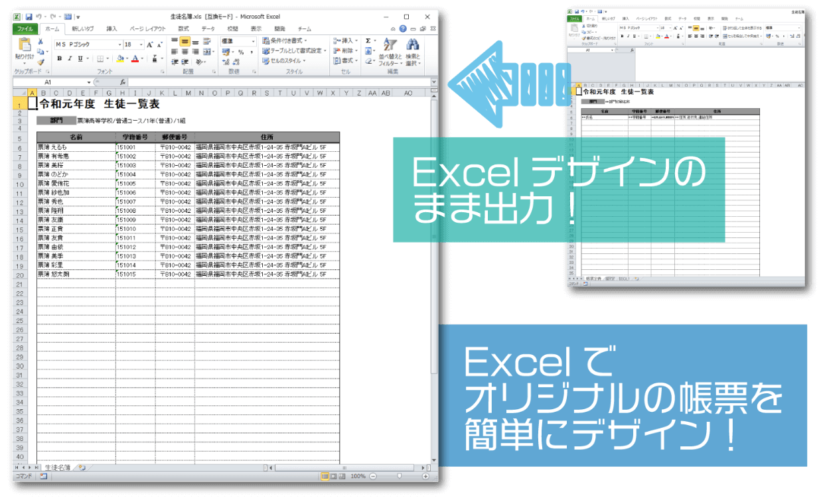The height and width of the screenshot is (504, 823).
Task: Click the Delete cells (削除) button in Cells group
Action: coord(345,51)
